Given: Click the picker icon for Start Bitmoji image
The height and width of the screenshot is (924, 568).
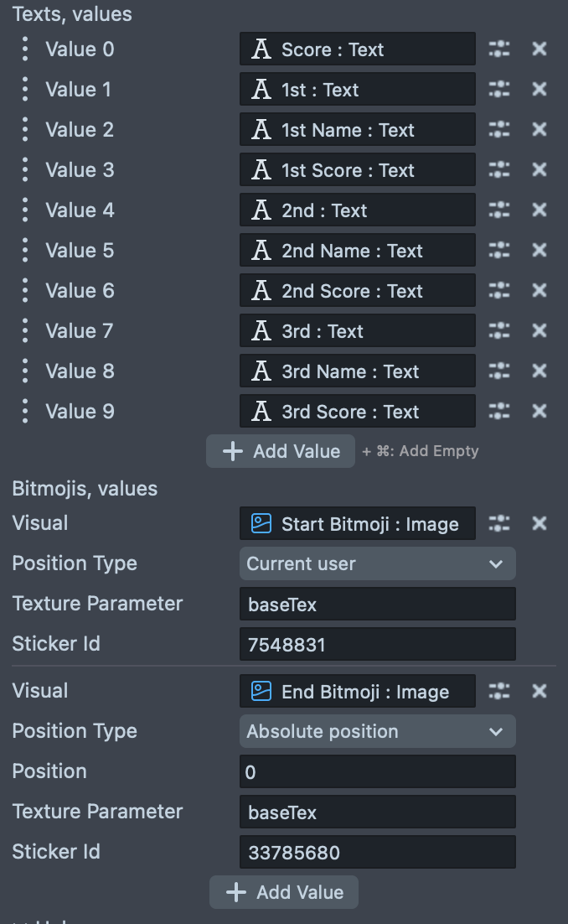Looking at the screenshot, I should click(x=499, y=524).
